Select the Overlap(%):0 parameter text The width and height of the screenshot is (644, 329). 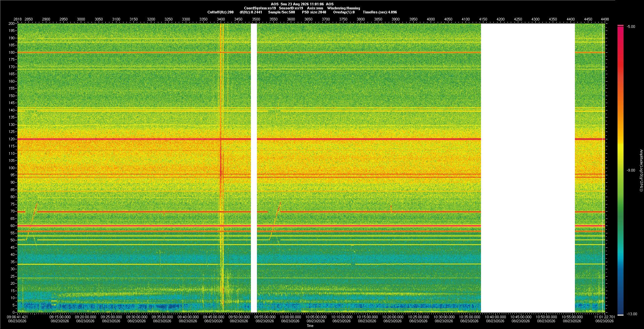[344, 12]
